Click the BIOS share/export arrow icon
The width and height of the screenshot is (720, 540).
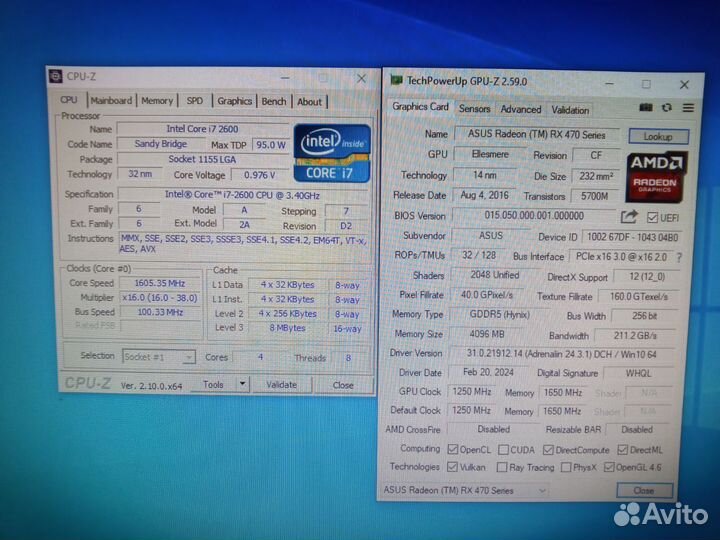click(x=630, y=216)
